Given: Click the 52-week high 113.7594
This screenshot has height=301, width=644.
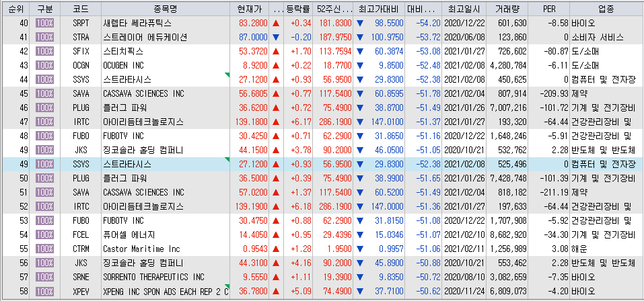Looking at the screenshot, I should coord(335,51).
